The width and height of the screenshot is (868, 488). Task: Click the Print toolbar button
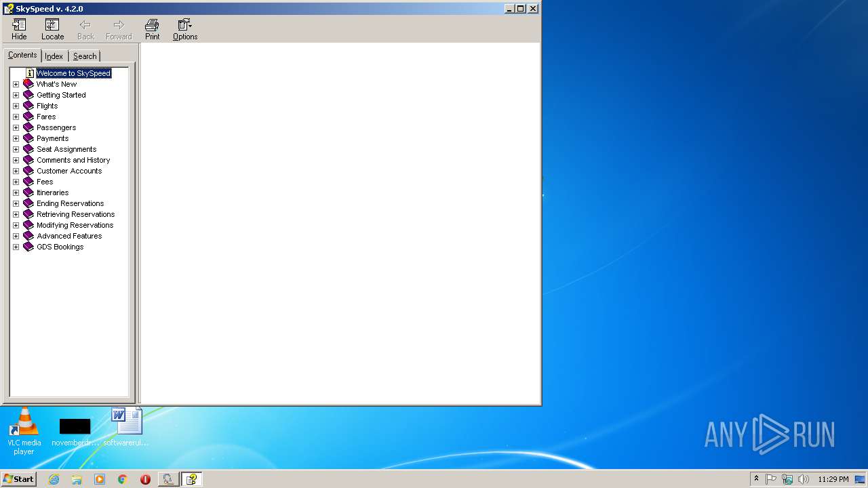(152, 30)
